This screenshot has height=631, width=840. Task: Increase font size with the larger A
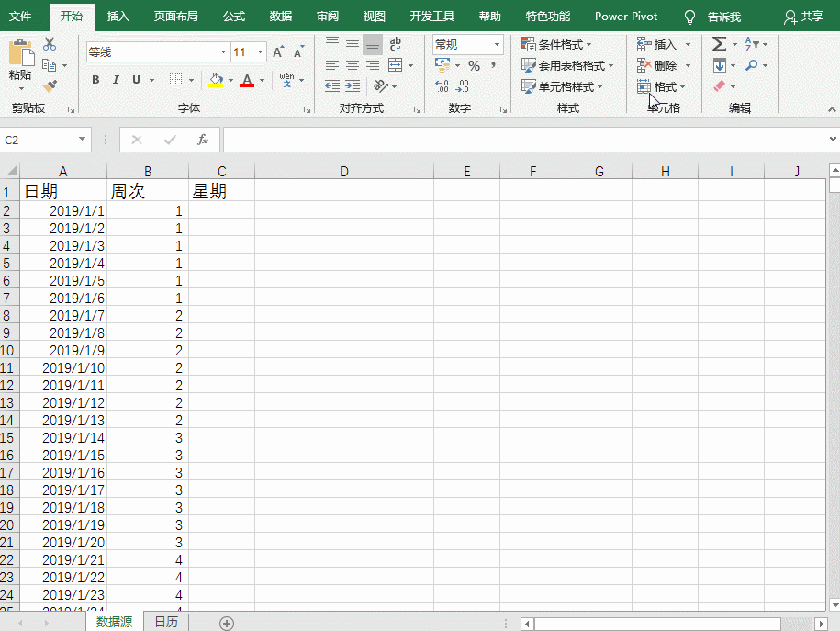pos(278,52)
